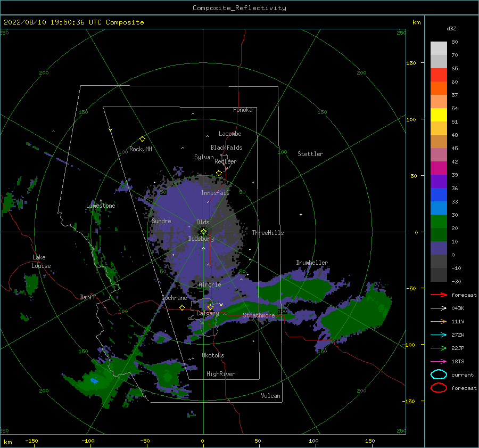This screenshot has width=479, height=448.
Task: Click the green 22JP arrow in legend
Action: tap(439, 348)
